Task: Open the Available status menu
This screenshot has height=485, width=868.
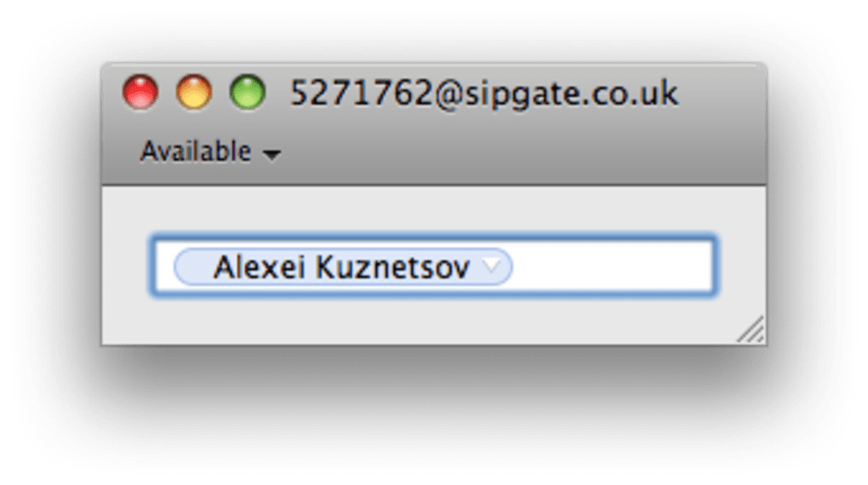Action: coord(196,152)
